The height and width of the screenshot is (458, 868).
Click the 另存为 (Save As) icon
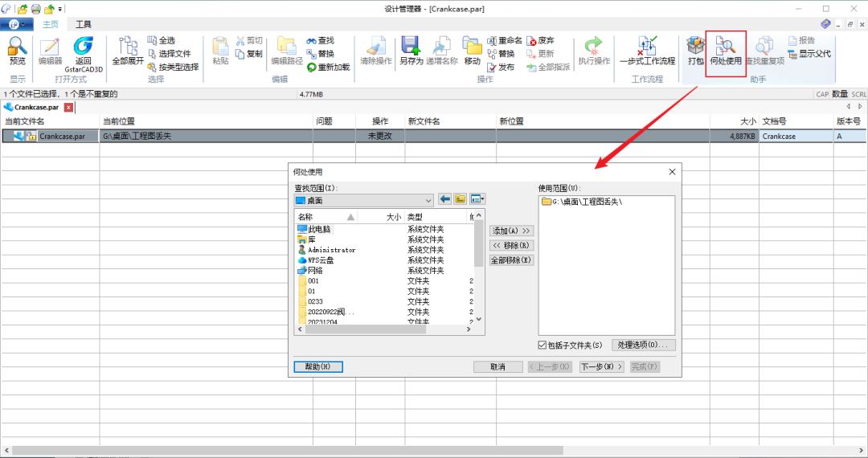click(411, 48)
